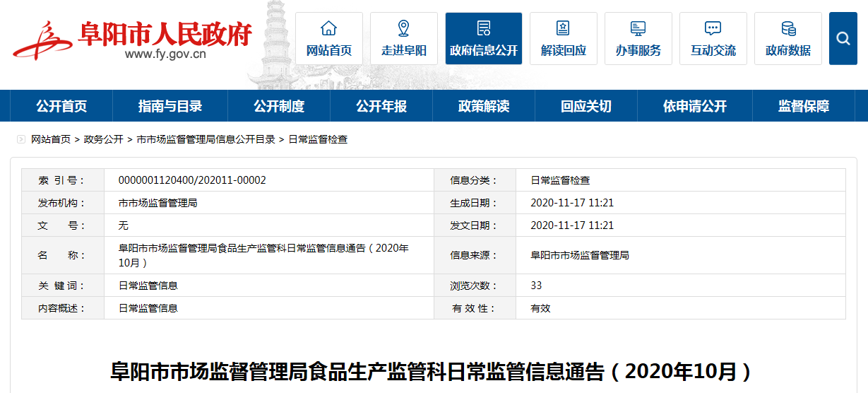The image size is (868, 393).
Task: Click 信息分类 value 日常监督检查
Action: point(560,180)
